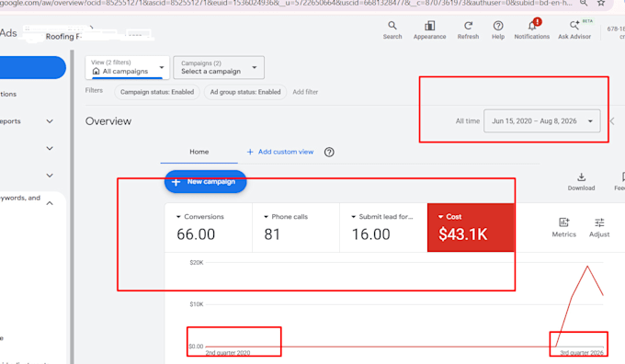
Task: Click the browser address bar URL
Action: 286,3
